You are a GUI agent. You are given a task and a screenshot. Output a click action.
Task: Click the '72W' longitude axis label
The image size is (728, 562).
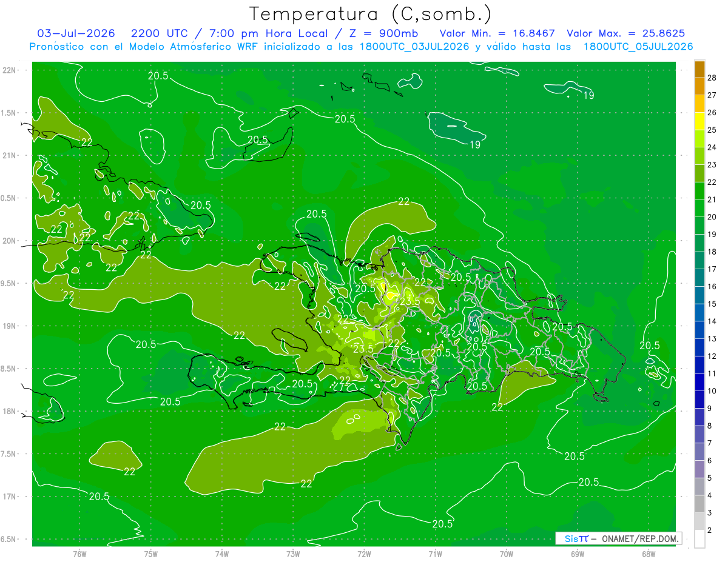[364, 554]
